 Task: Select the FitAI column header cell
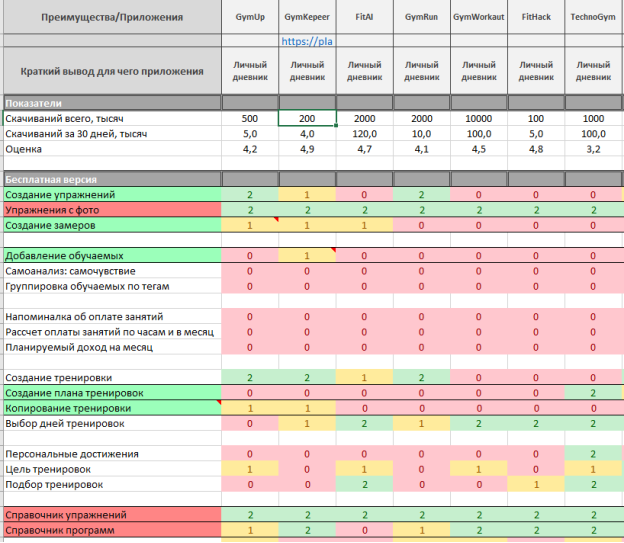point(364,17)
